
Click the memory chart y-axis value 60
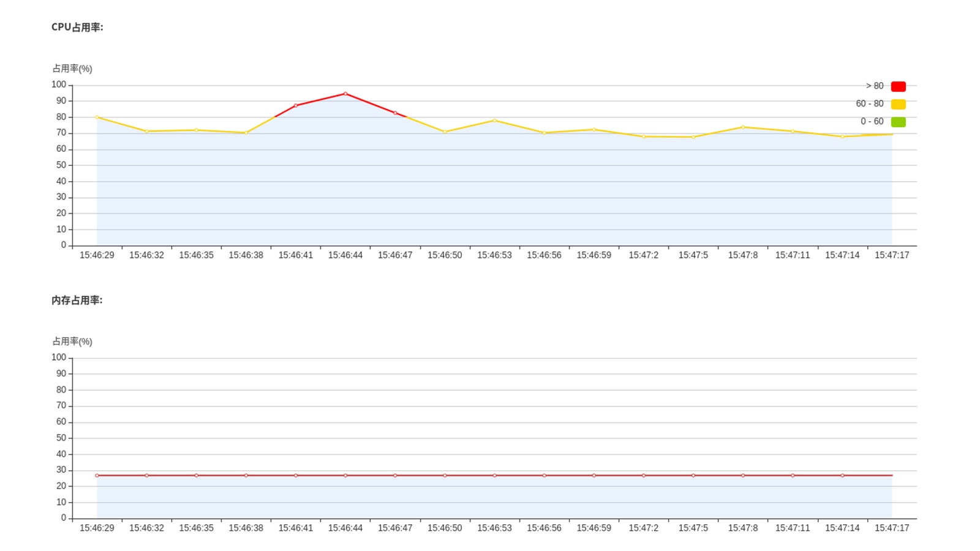[61, 422]
